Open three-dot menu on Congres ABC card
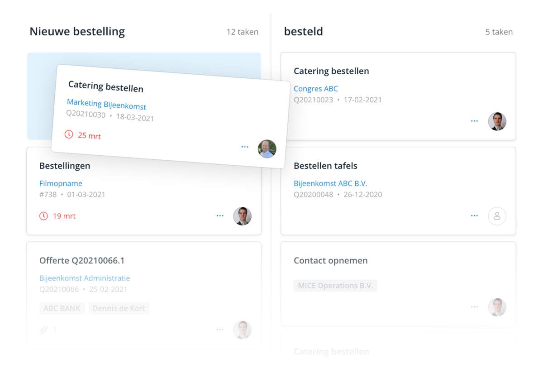 click(474, 121)
